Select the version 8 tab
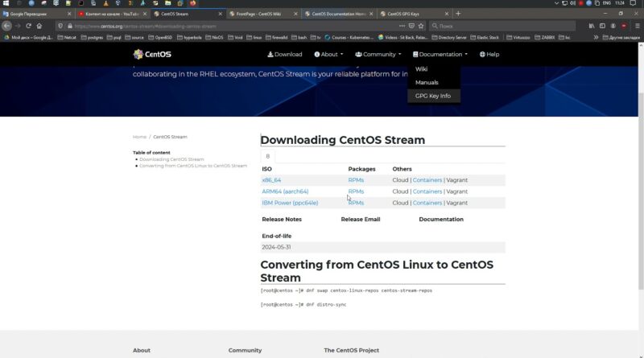 click(268, 156)
